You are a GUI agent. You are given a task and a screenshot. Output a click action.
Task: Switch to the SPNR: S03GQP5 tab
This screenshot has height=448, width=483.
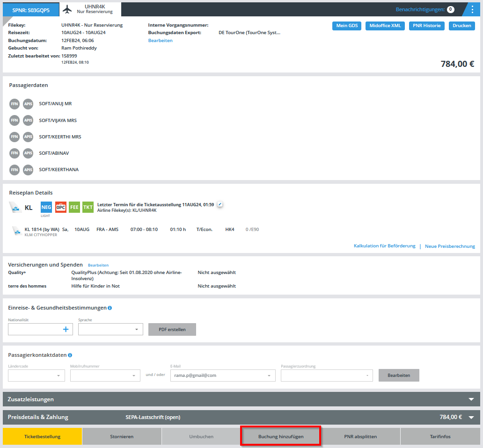[31, 9]
